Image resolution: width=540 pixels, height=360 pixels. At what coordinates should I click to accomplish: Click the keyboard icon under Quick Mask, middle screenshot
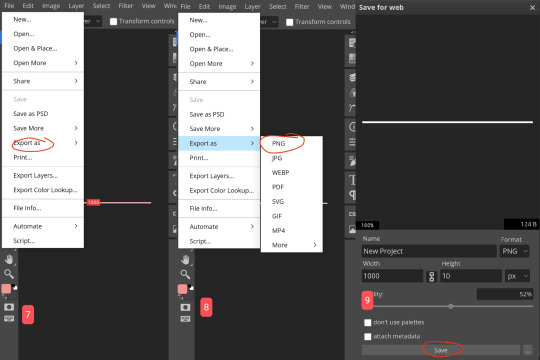point(185,319)
